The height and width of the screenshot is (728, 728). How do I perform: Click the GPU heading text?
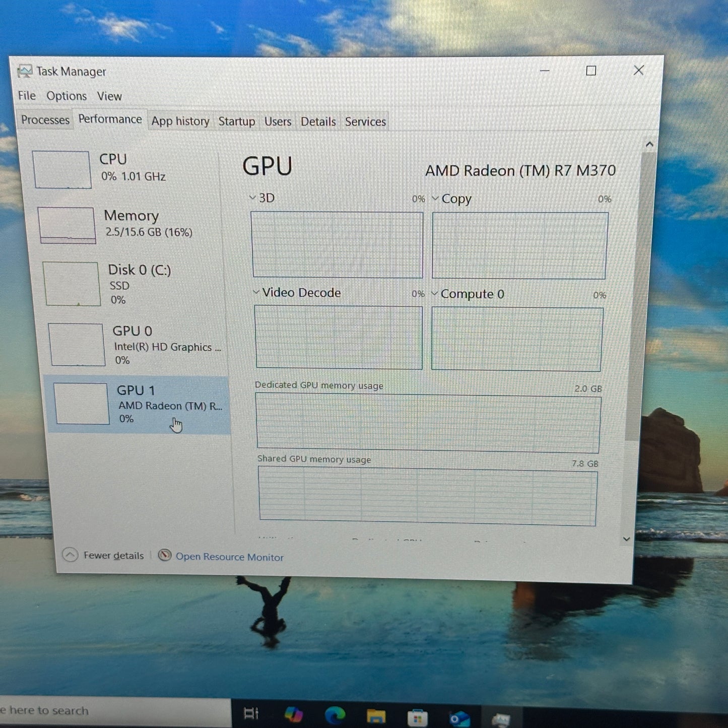click(x=267, y=166)
